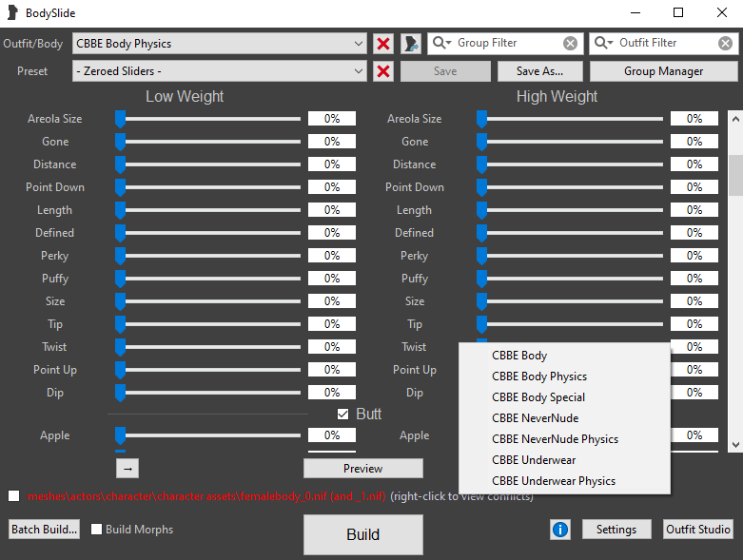Toggle the Butt category checkbox
Viewport: 743px width, 560px height.
point(342,415)
